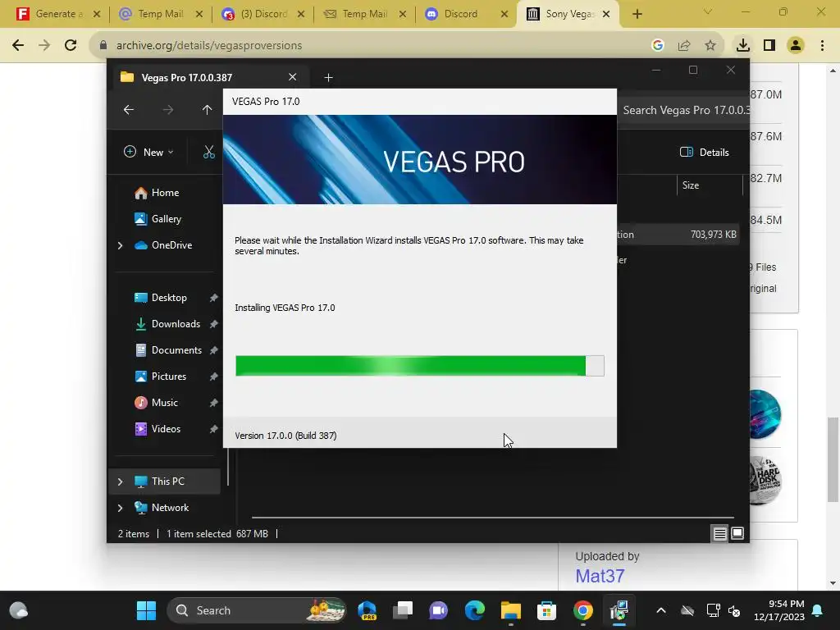Bookmark this page with star icon
This screenshot has width=840, height=630.
pyautogui.click(x=710, y=46)
